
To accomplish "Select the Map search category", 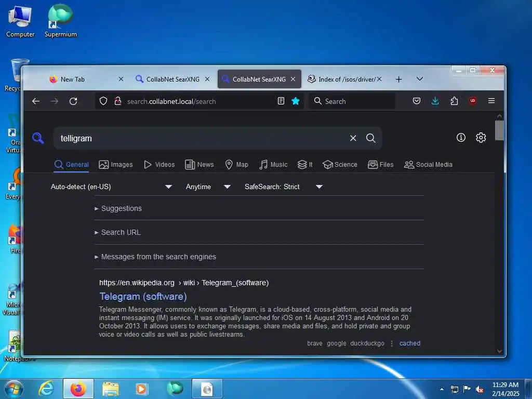I will (237, 165).
